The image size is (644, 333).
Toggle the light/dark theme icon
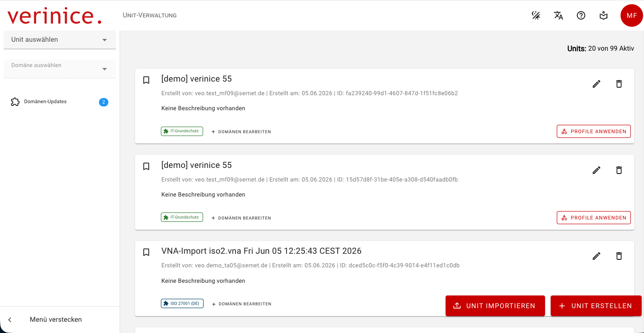(x=536, y=15)
